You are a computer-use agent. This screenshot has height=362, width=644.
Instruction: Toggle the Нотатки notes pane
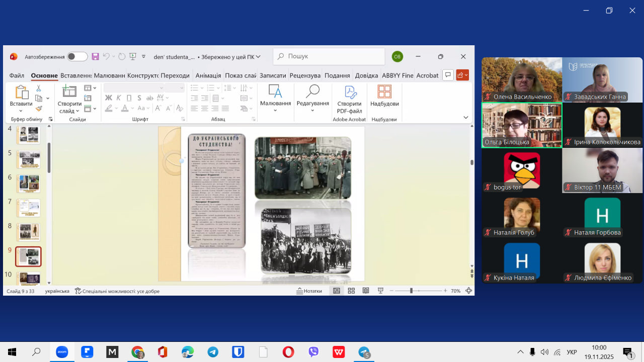tap(309, 291)
